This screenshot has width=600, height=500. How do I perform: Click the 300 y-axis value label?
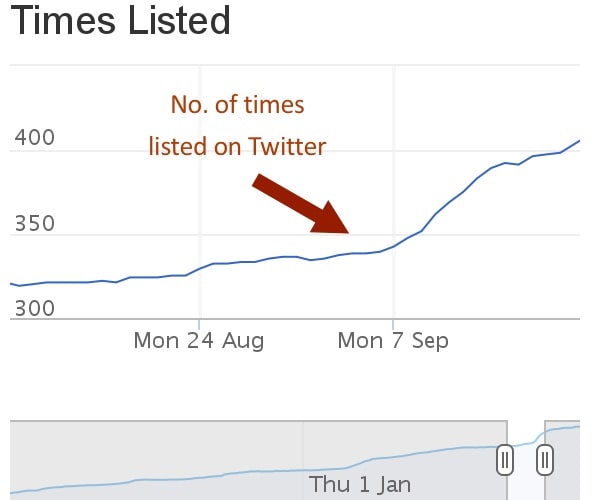33,308
